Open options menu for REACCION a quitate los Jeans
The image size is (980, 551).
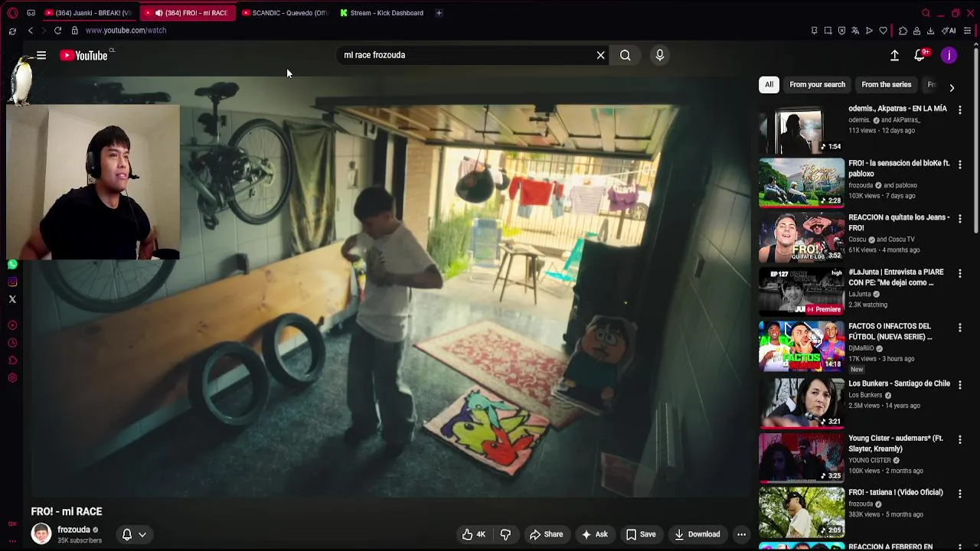pyautogui.click(x=960, y=219)
